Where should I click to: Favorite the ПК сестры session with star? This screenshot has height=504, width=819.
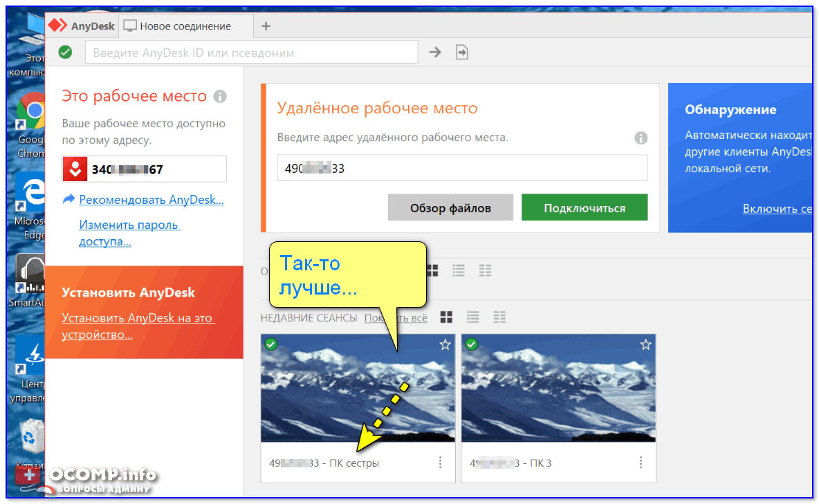[445, 344]
